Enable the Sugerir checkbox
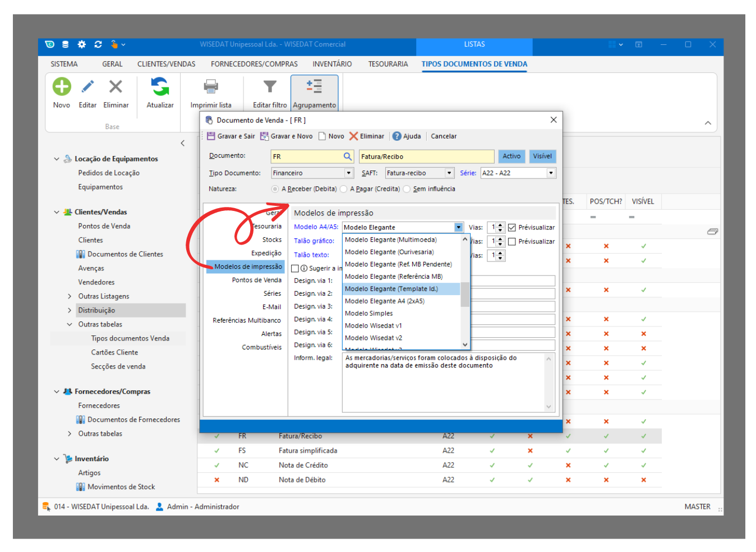 [x=295, y=269]
